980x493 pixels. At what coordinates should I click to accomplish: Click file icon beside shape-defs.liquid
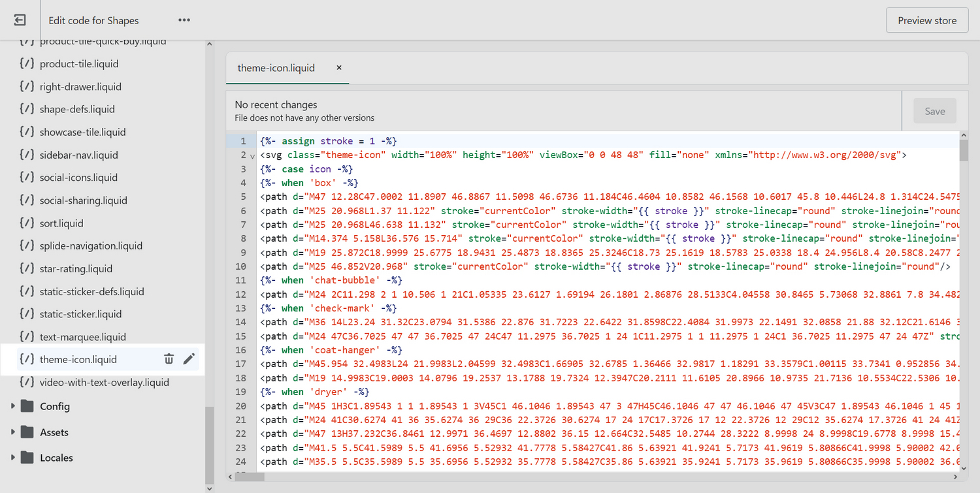click(27, 109)
